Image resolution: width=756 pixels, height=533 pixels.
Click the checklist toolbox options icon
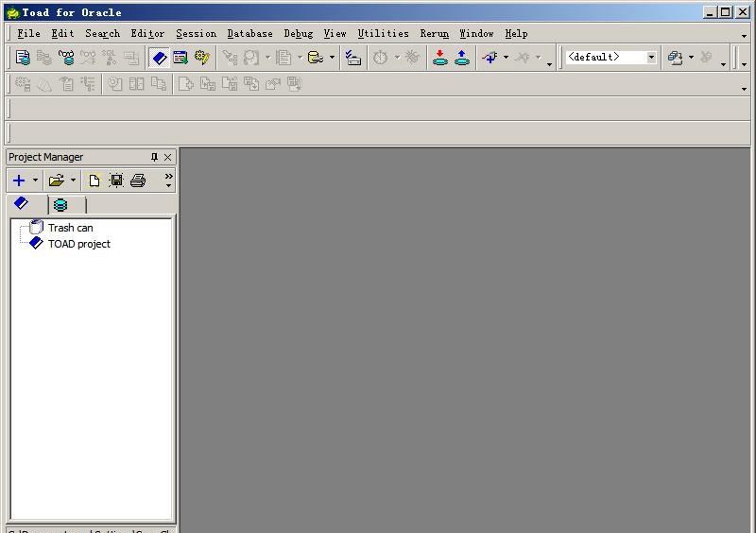[352, 58]
